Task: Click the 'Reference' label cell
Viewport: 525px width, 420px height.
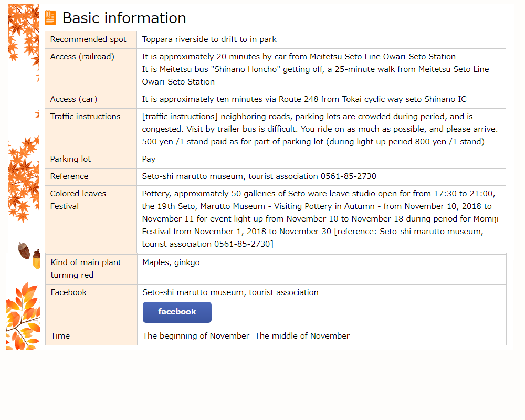Action: (x=91, y=176)
